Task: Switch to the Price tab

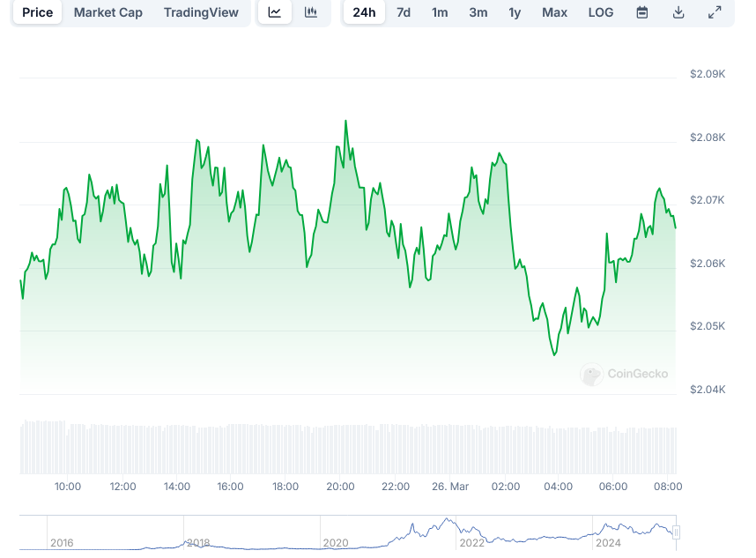Action: point(37,12)
